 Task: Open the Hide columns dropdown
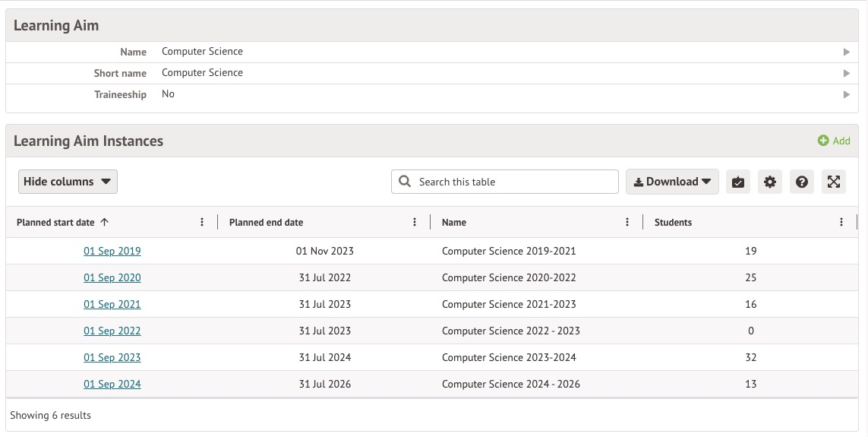click(x=68, y=182)
